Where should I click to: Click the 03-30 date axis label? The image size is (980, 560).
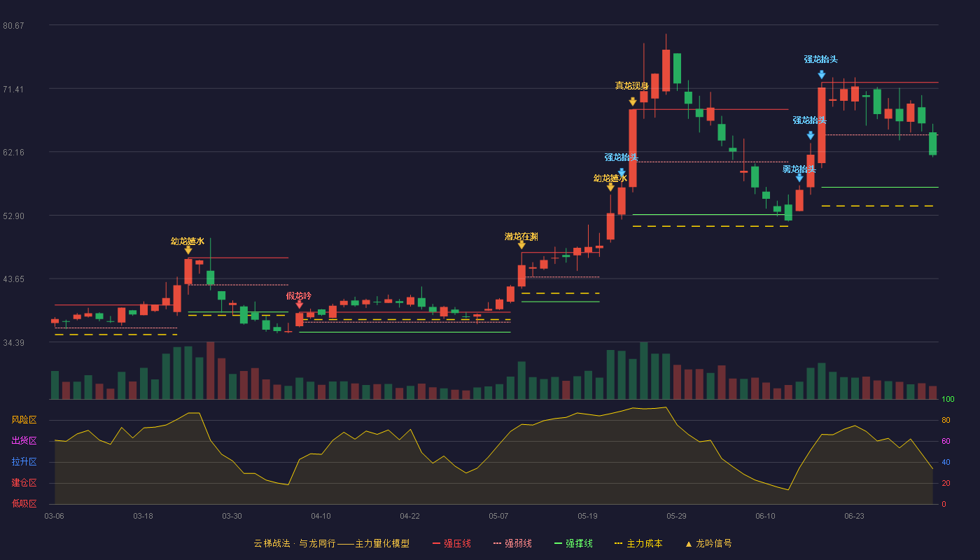pyautogui.click(x=232, y=516)
